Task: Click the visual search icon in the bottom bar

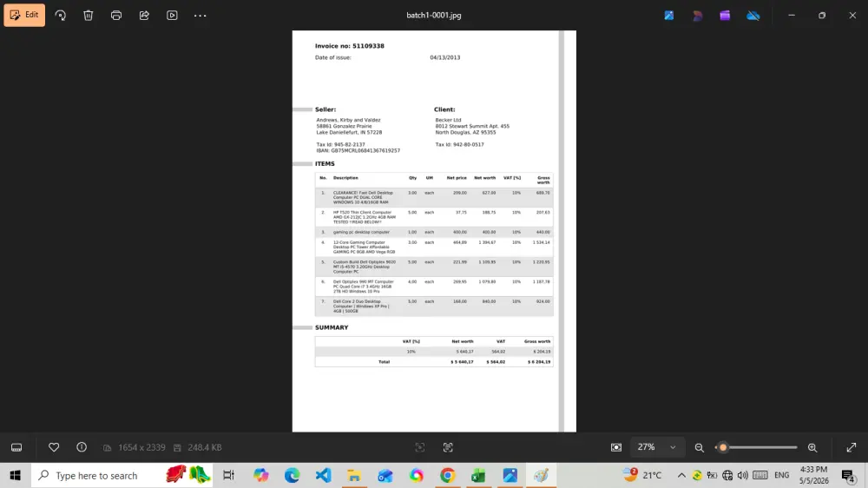Action: point(420,447)
